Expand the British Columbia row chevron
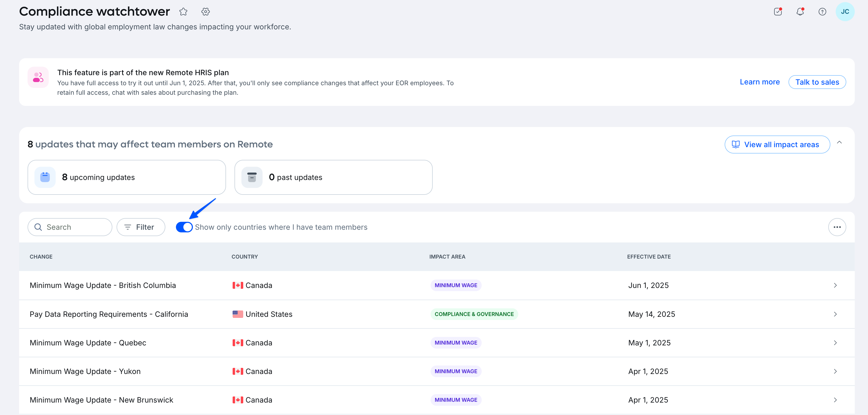868x415 pixels. [835, 285]
